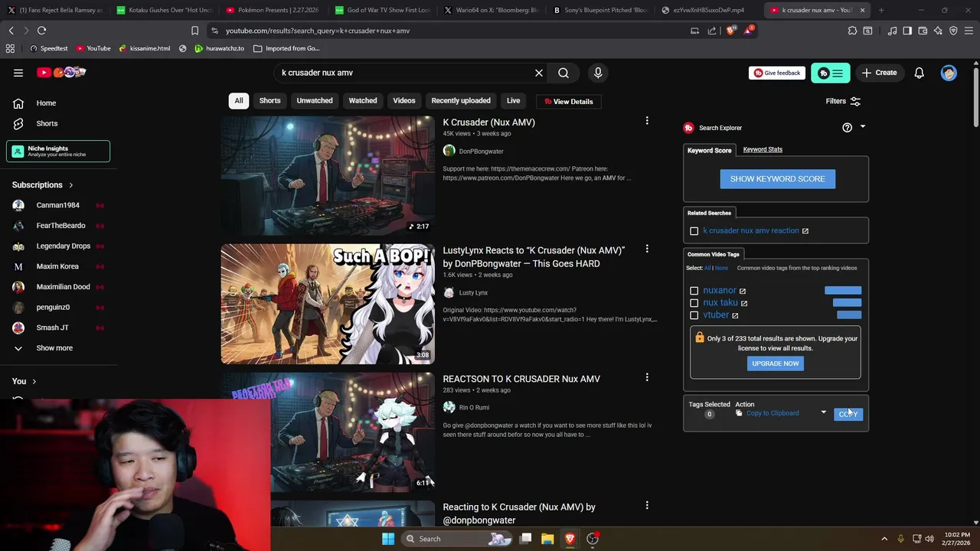
Task: Open the account avatar menu
Action: (x=949, y=73)
